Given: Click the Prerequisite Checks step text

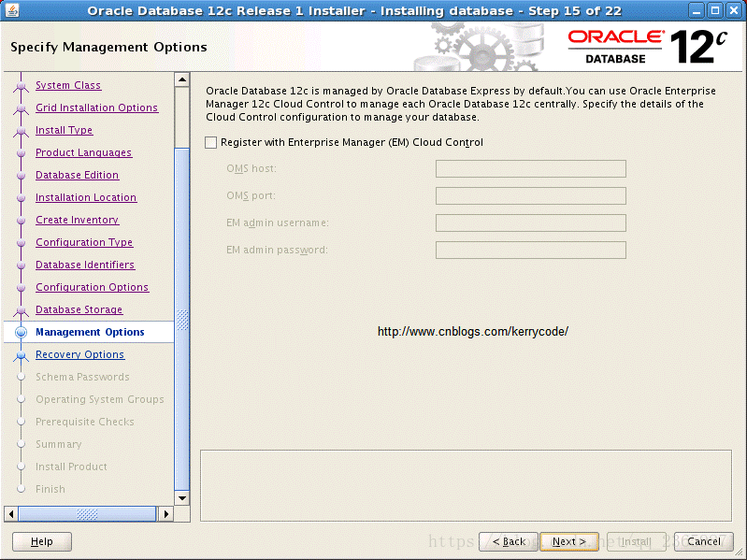Looking at the screenshot, I should (x=85, y=422).
